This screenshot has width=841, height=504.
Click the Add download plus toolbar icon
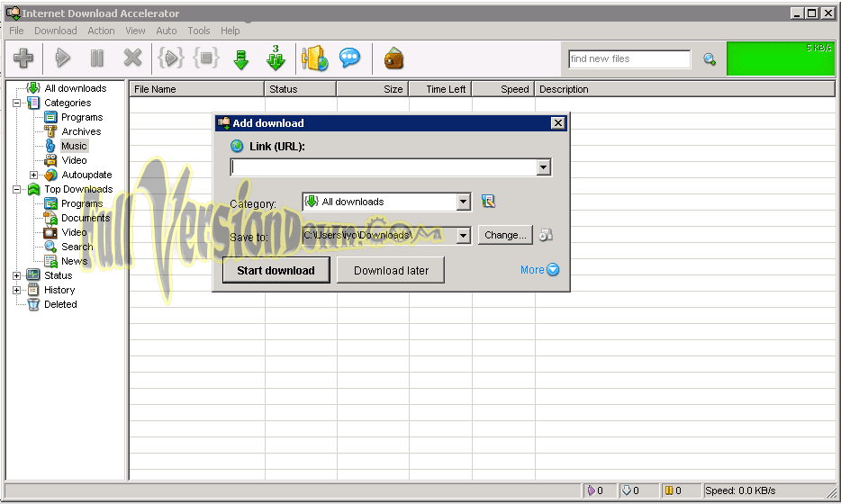23,58
